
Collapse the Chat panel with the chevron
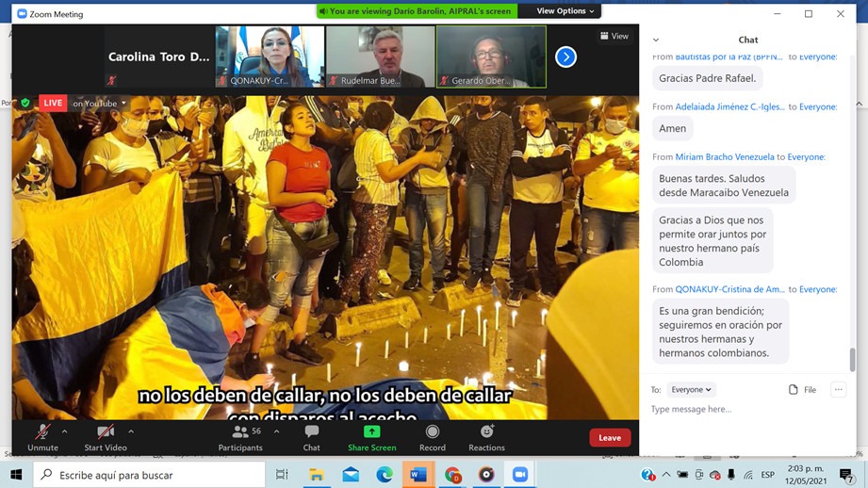click(656, 40)
